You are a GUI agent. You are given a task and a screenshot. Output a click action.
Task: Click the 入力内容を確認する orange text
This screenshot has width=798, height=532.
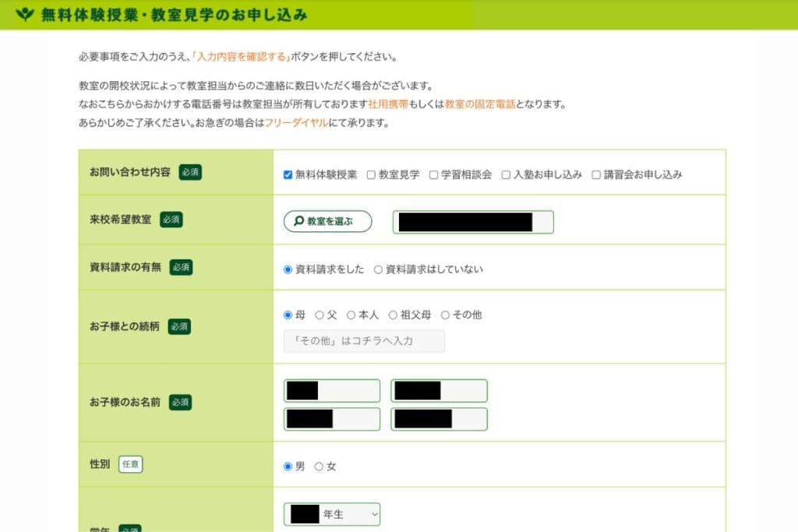[242, 56]
